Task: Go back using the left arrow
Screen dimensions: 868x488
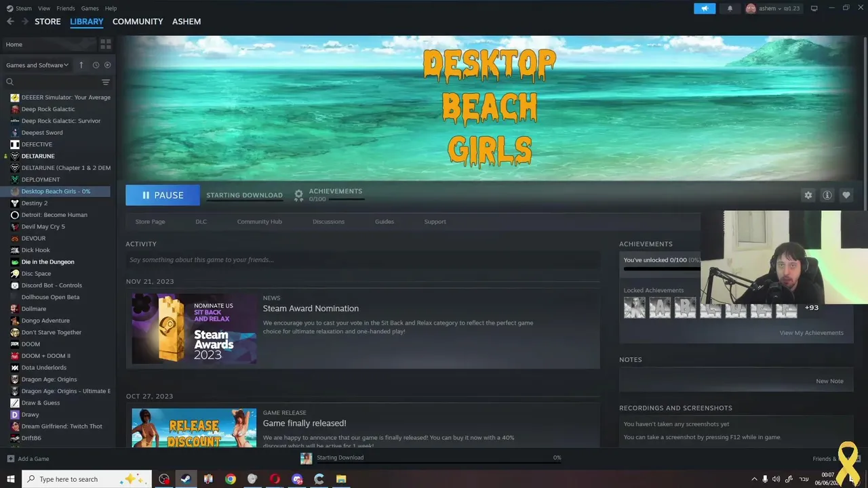Action: coord(10,22)
